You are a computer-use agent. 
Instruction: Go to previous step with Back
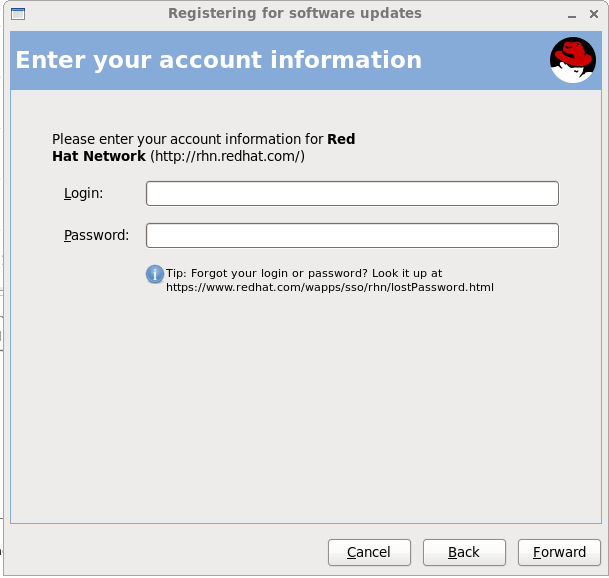[x=464, y=552]
